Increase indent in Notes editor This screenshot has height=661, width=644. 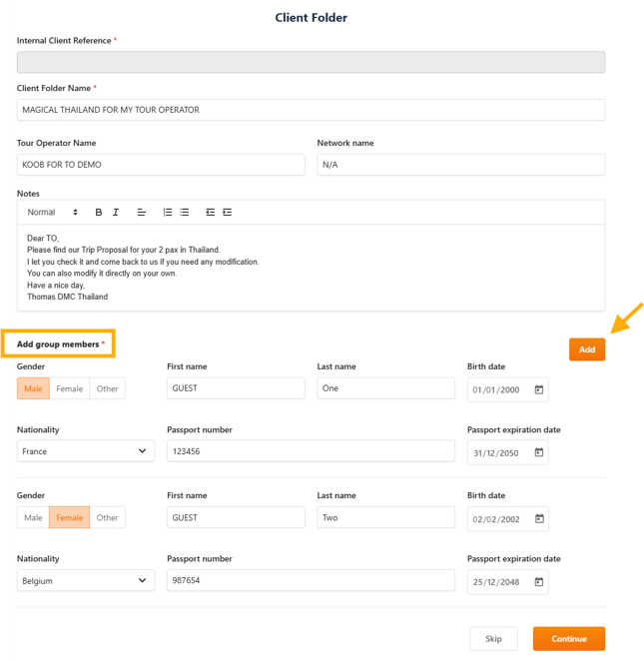pyautogui.click(x=228, y=213)
